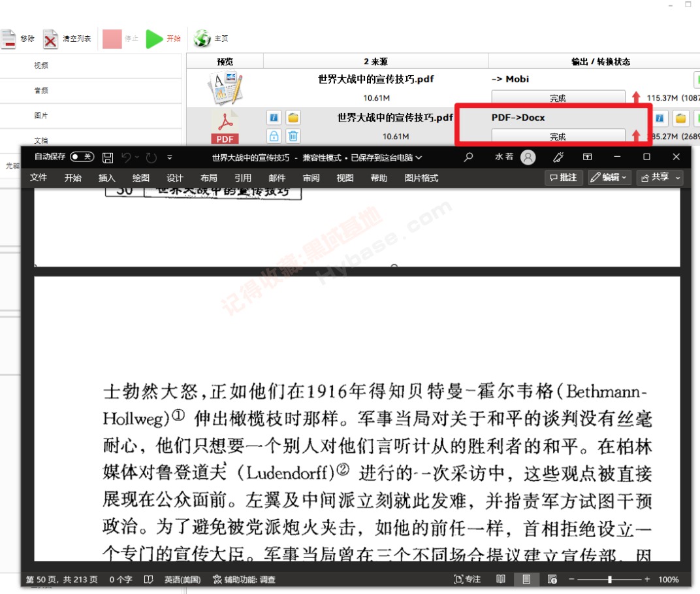Click the 完成 status bar of Mobi task
This screenshot has width=700, height=594.
pyautogui.click(x=558, y=98)
